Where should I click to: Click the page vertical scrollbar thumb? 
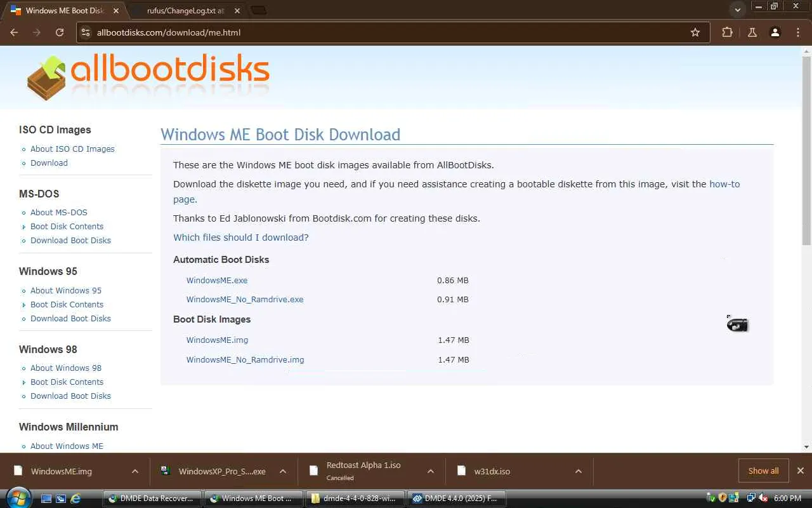pos(806,150)
